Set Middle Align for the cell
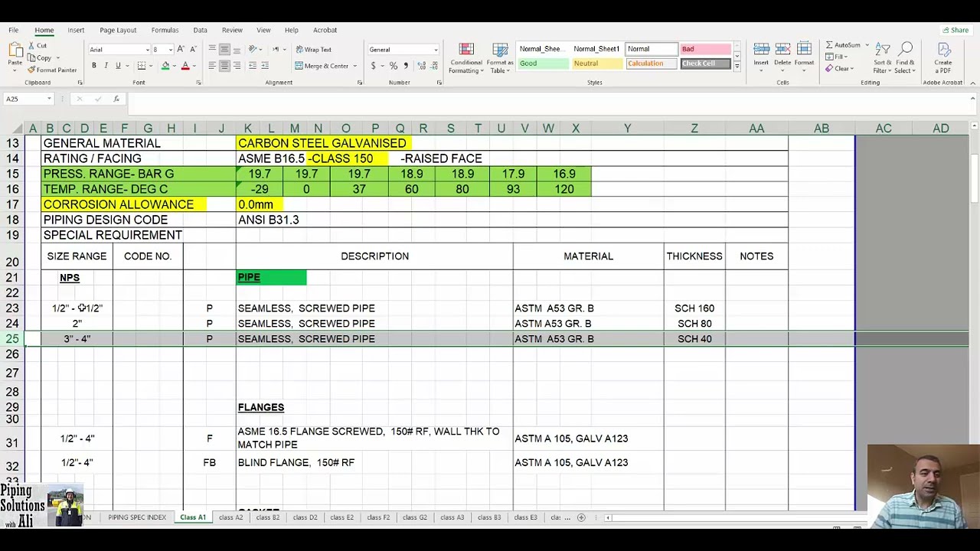 pyautogui.click(x=224, y=50)
